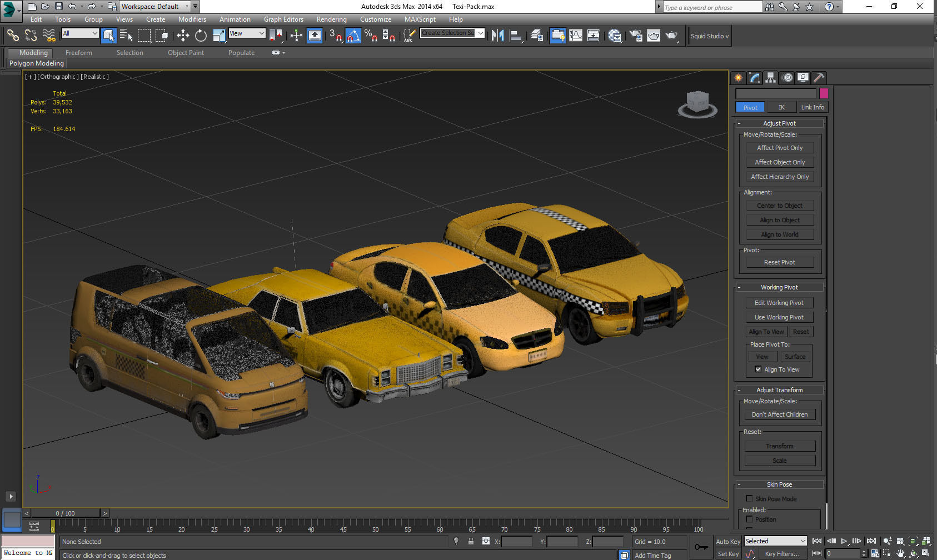This screenshot has width=937, height=560.
Task: Activate the Select and Move tool
Action: point(183,36)
